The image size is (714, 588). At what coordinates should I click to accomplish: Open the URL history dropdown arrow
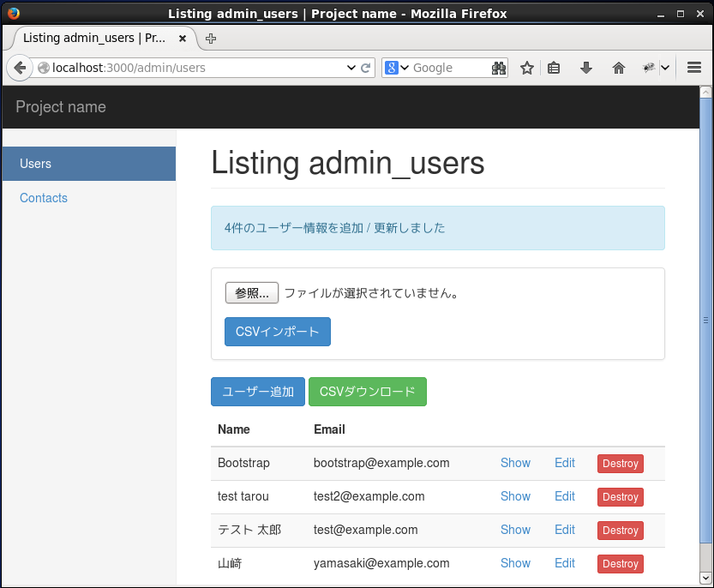click(351, 68)
